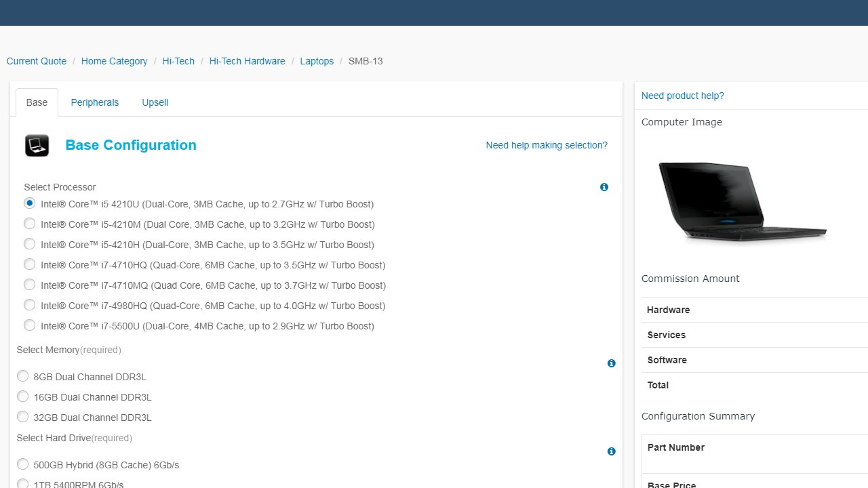Select Intel Core i7-5500U processor
868x488 pixels.
tap(29, 325)
